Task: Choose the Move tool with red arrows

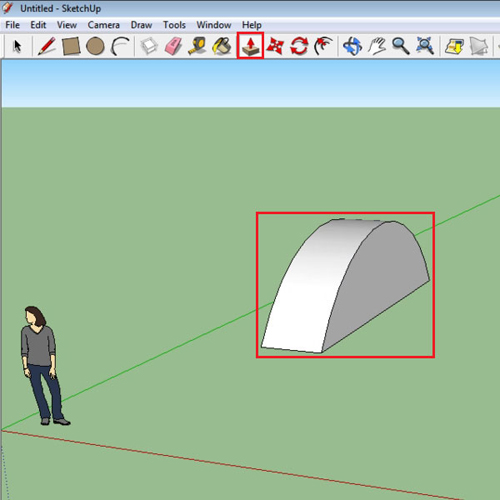Action: pyautogui.click(x=275, y=46)
